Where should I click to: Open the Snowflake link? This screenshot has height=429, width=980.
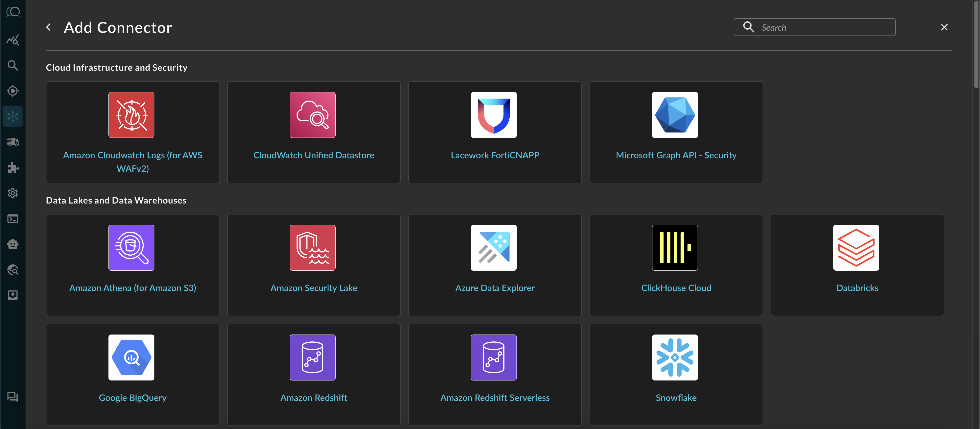[x=676, y=398]
